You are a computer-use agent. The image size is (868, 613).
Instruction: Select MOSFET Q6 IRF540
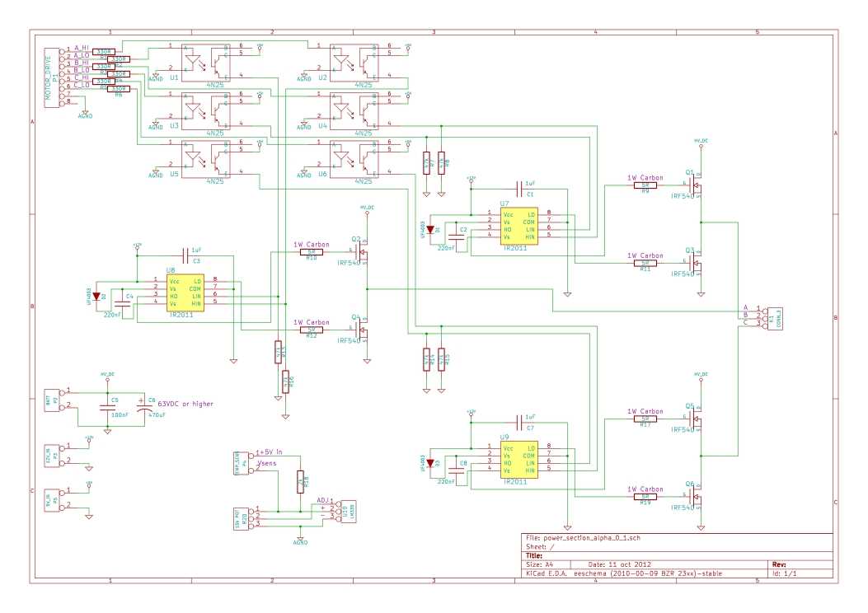(696, 497)
